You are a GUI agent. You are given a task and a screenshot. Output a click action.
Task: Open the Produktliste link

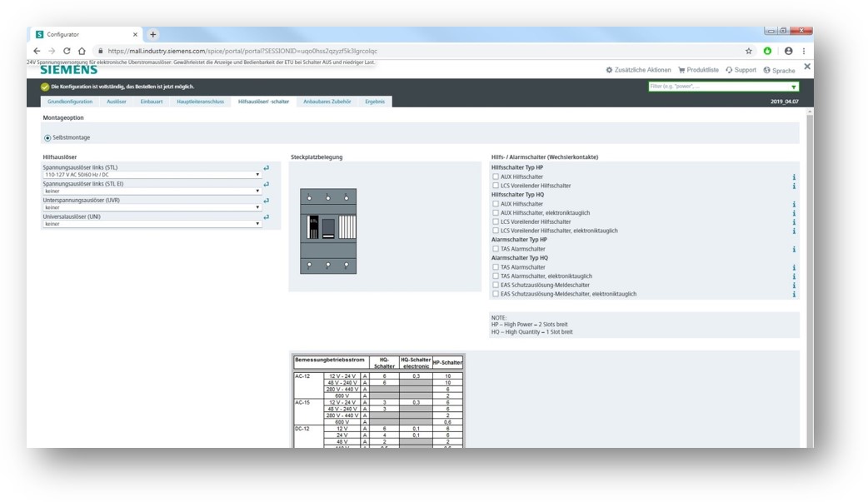click(x=698, y=70)
